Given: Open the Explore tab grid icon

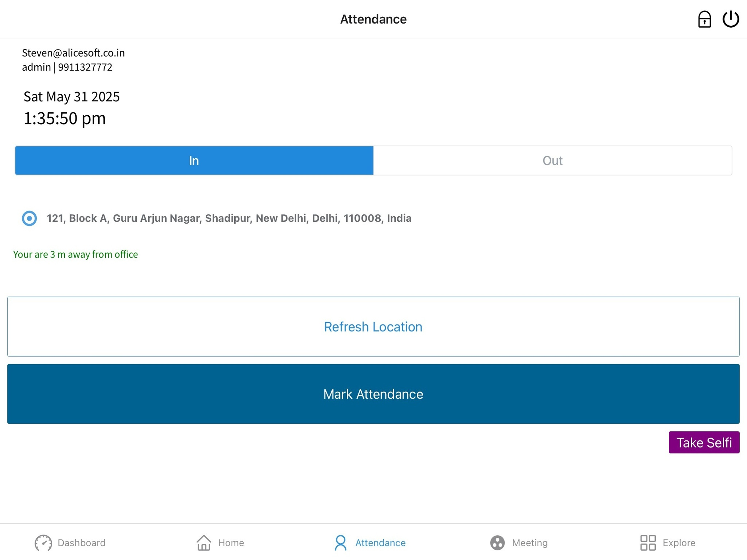Looking at the screenshot, I should 648,543.
